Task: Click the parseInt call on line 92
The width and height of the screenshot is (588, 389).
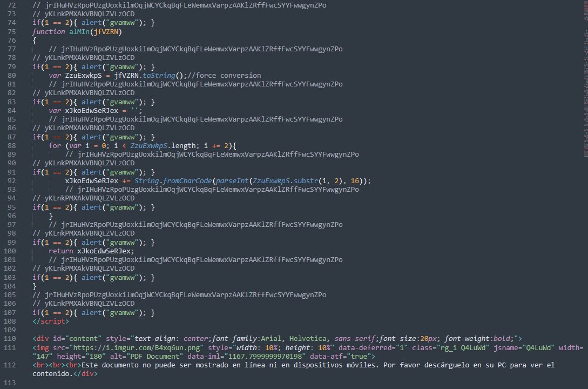Action: pyautogui.click(x=232, y=181)
